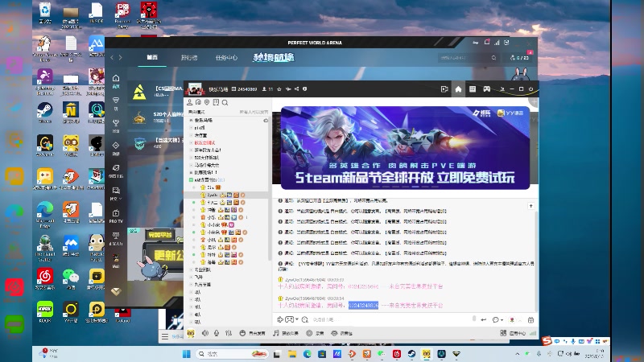Share the YY channel via share icon

(296, 89)
